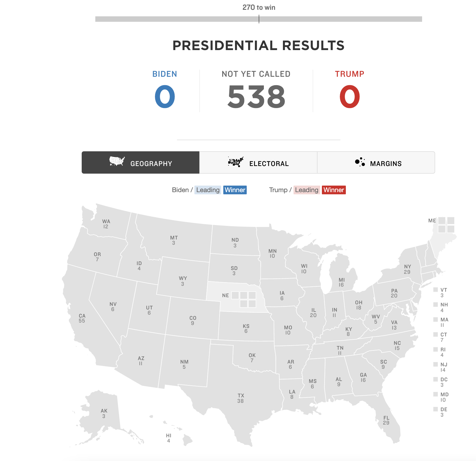Open the Geography tab
This screenshot has width=476, height=461.
[141, 162]
